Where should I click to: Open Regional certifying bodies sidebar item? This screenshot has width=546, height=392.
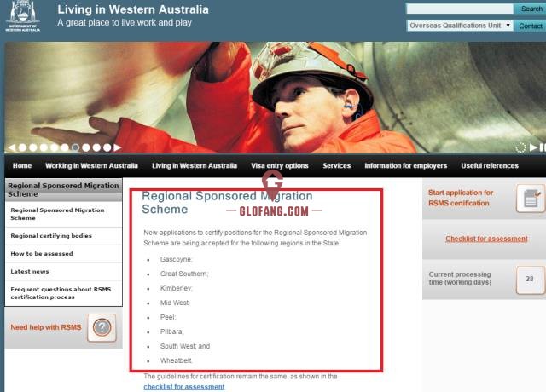click(x=51, y=236)
